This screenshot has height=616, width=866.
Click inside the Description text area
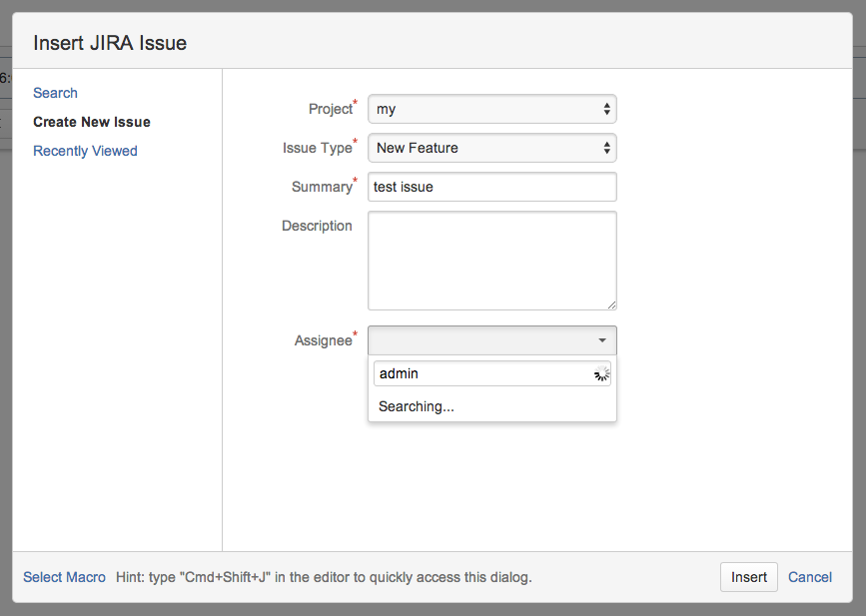pos(492,261)
